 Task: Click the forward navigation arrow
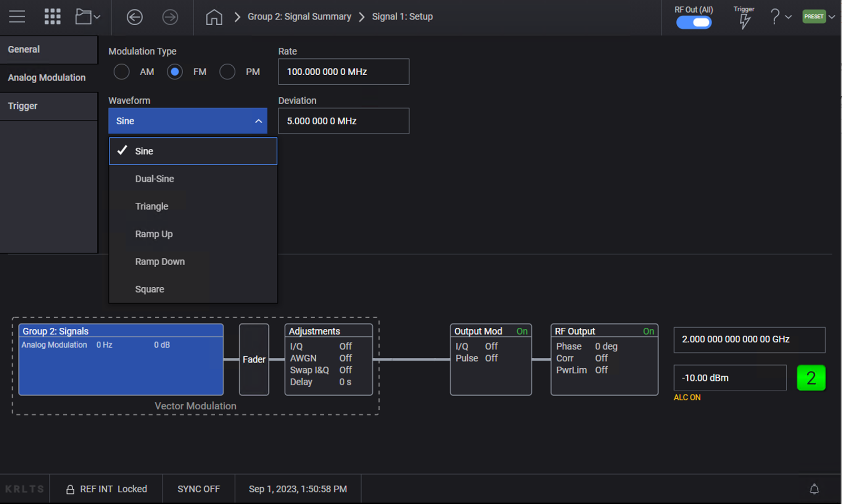coord(170,17)
